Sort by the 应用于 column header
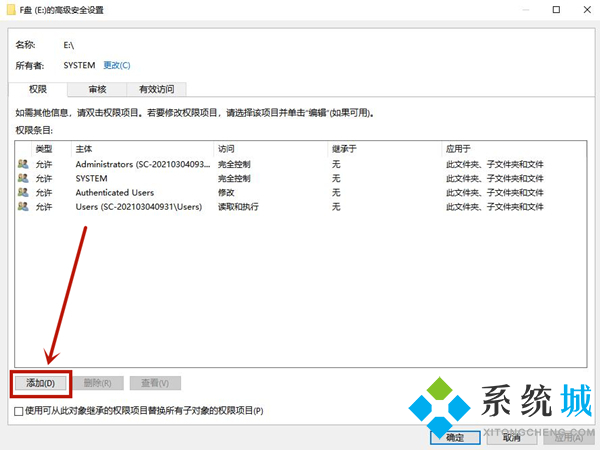 coord(514,149)
